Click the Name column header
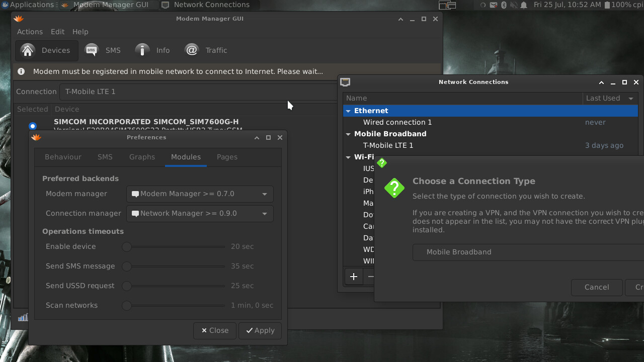The width and height of the screenshot is (644, 362). pos(463,98)
